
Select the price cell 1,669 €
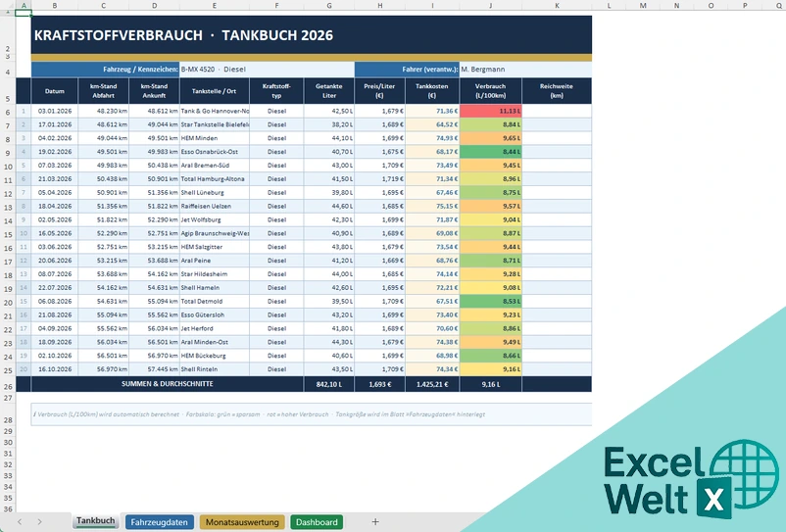[x=379, y=260]
